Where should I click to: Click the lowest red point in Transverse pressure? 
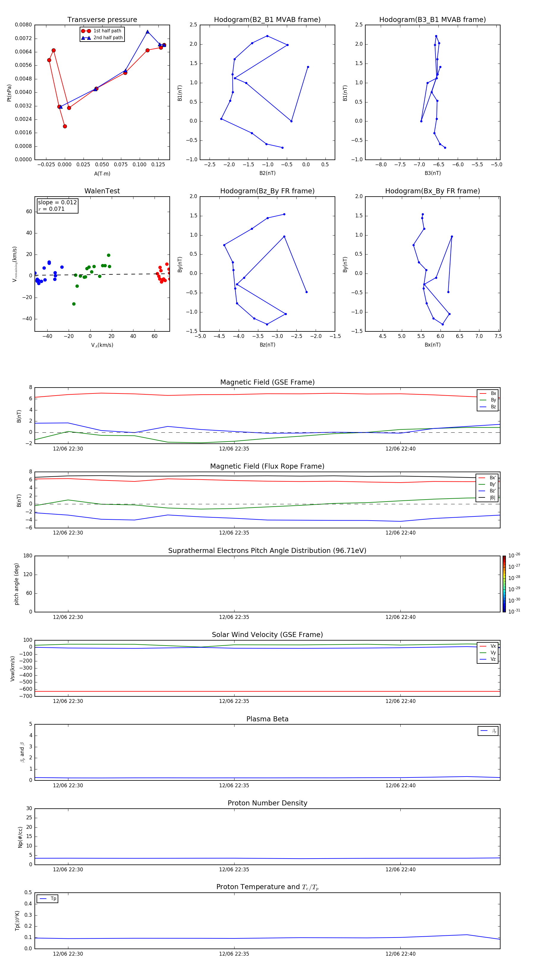pyautogui.click(x=65, y=126)
